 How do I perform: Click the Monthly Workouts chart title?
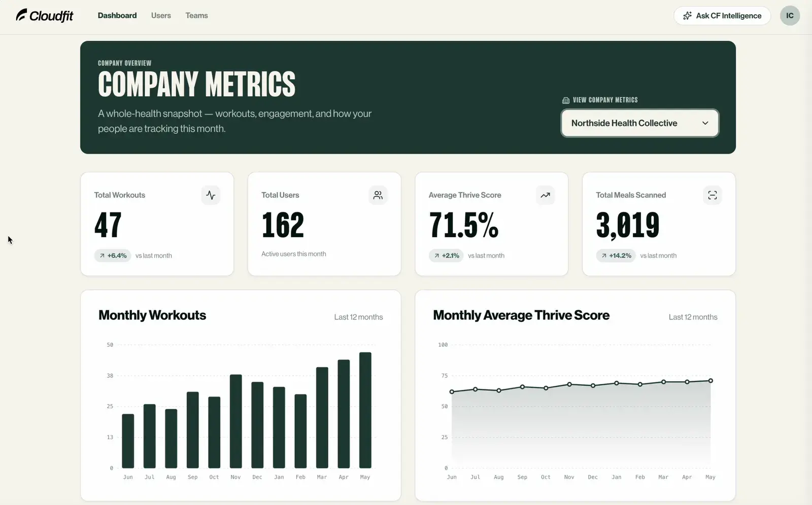point(152,315)
